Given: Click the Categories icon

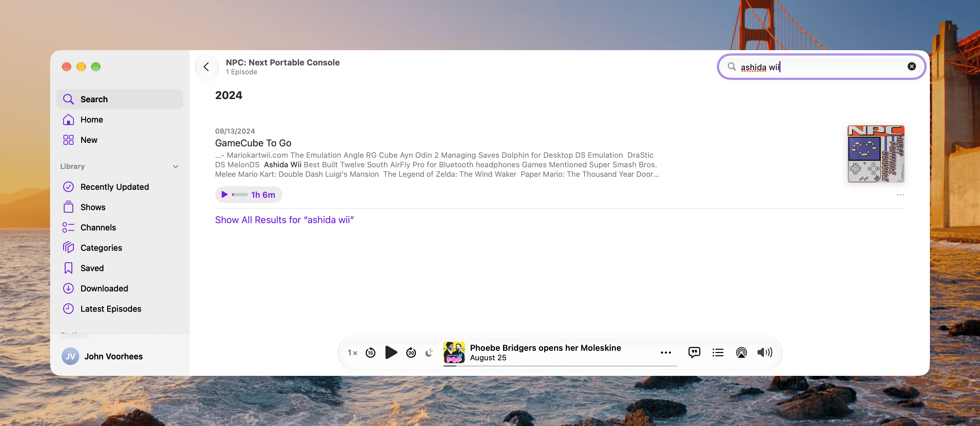Looking at the screenshot, I should tap(68, 248).
